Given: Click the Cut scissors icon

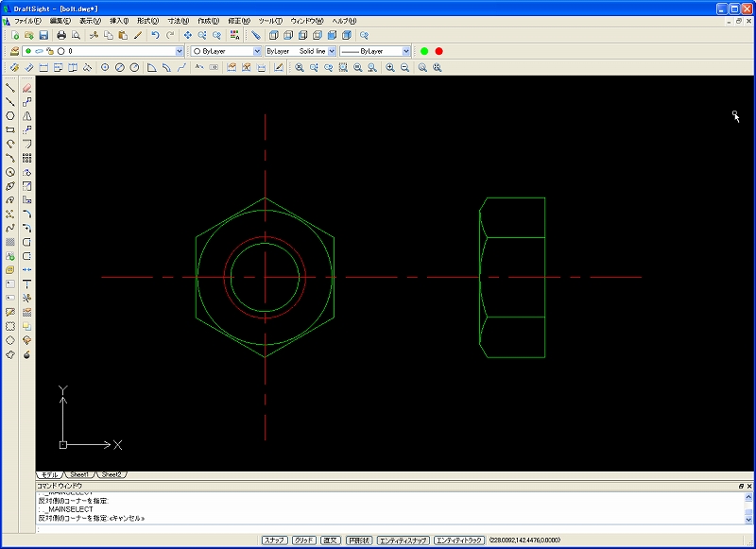Looking at the screenshot, I should (x=94, y=35).
